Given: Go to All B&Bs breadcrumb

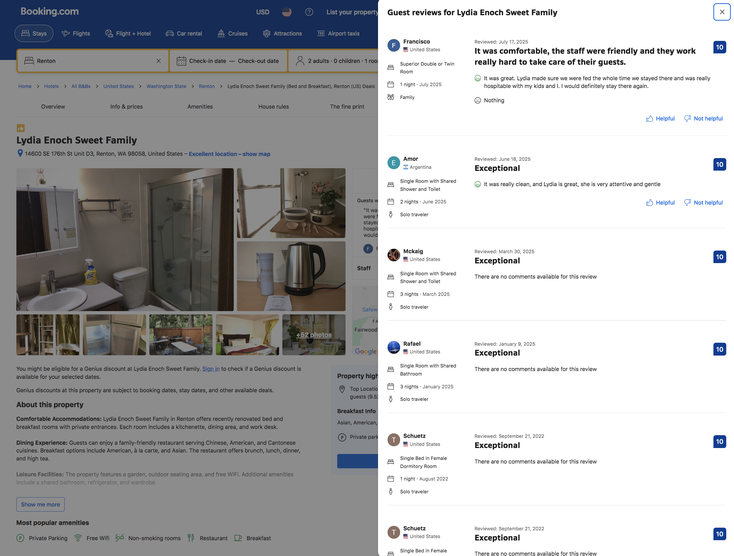Looking at the screenshot, I should 81,86.
